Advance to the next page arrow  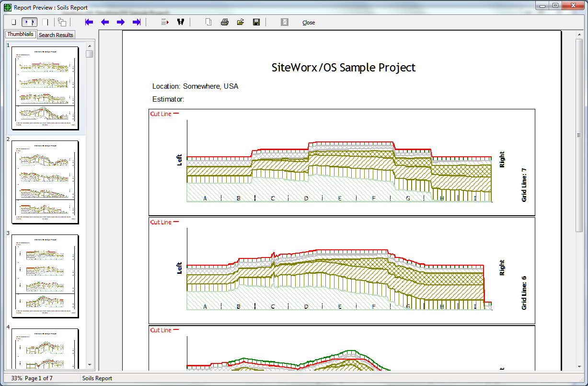(121, 22)
